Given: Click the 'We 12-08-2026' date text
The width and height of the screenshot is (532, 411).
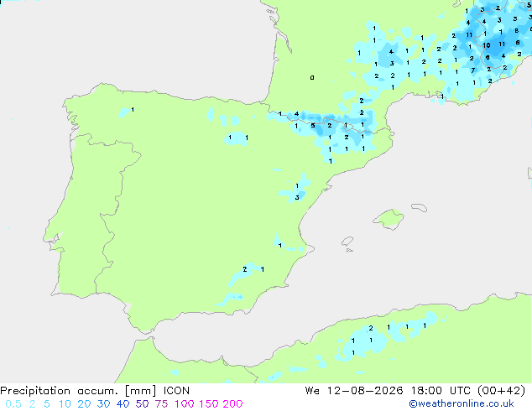Looking at the screenshot, I should pos(354,391).
